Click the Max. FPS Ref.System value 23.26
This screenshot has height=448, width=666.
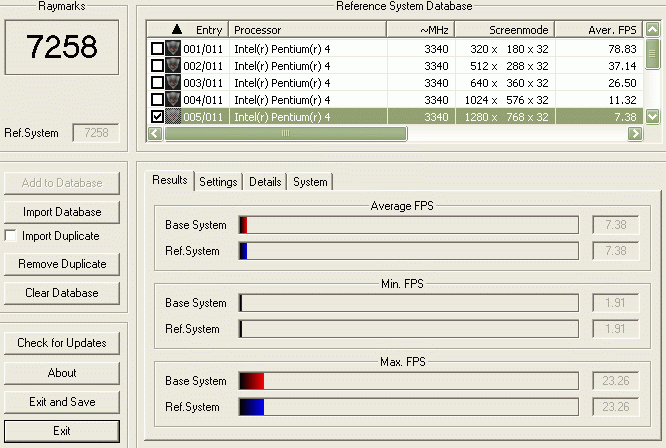coord(615,407)
